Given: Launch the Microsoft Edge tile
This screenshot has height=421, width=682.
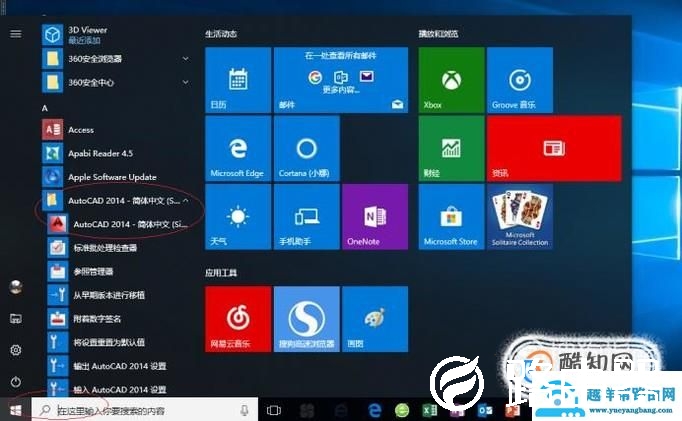Looking at the screenshot, I should click(x=238, y=148).
